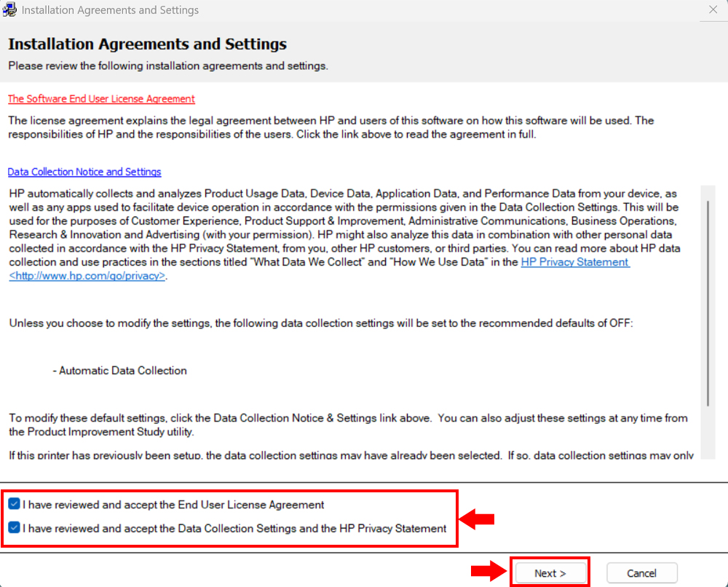Close the Installation Agreements dialog window

click(x=713, y=10)
